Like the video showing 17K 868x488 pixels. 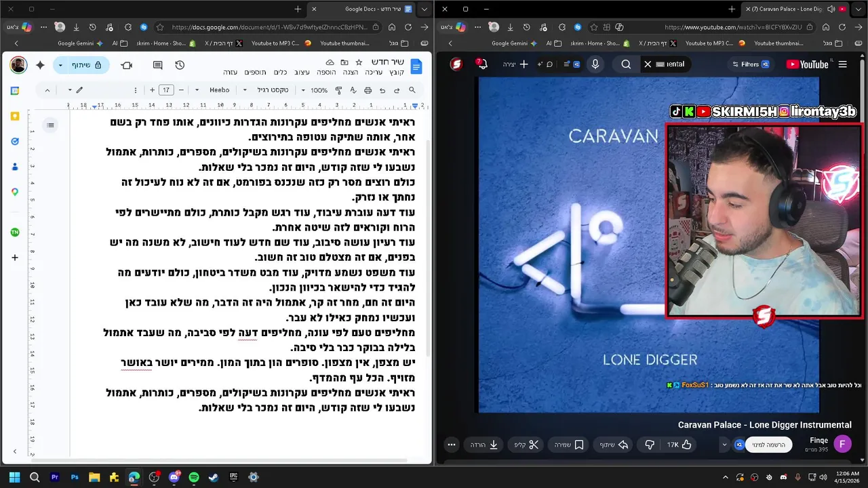(x=679, y=445)
